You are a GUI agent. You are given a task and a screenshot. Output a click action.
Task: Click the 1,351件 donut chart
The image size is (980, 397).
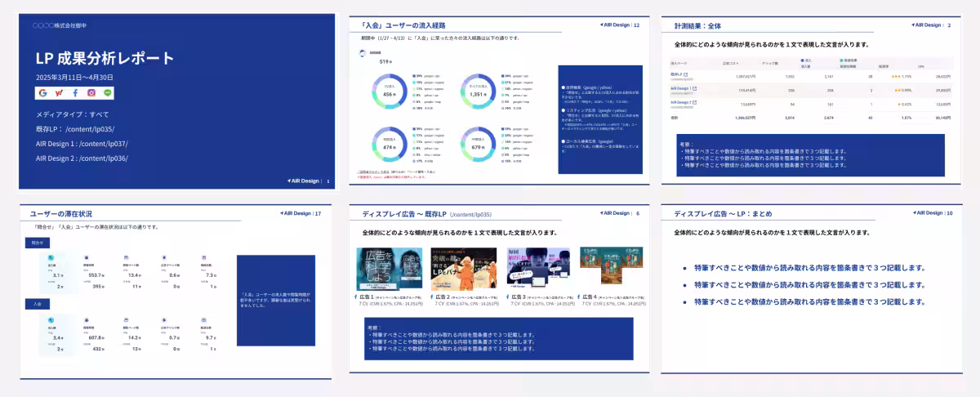(x=479, y=93)
